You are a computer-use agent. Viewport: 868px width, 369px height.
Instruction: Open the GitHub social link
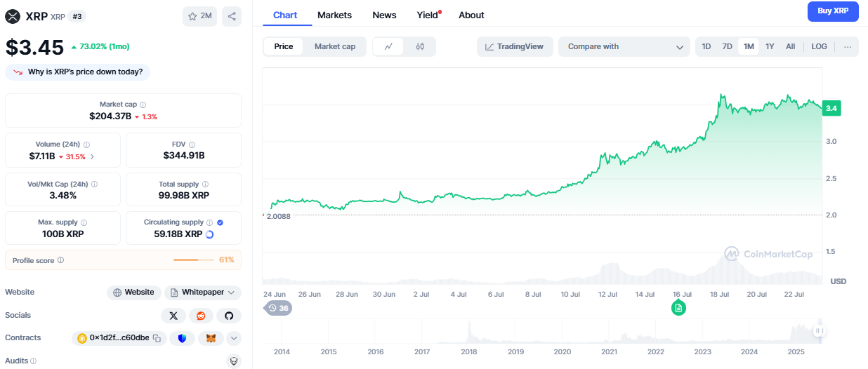tap(229, 316)
